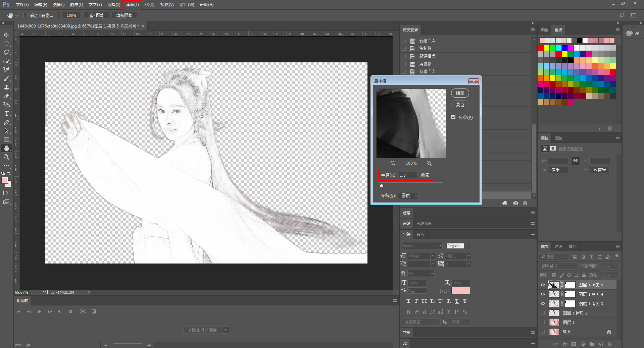Click 填充屏幕 fill screen button
The height and width of the screenshot is (348, 644).
[124, 15]
